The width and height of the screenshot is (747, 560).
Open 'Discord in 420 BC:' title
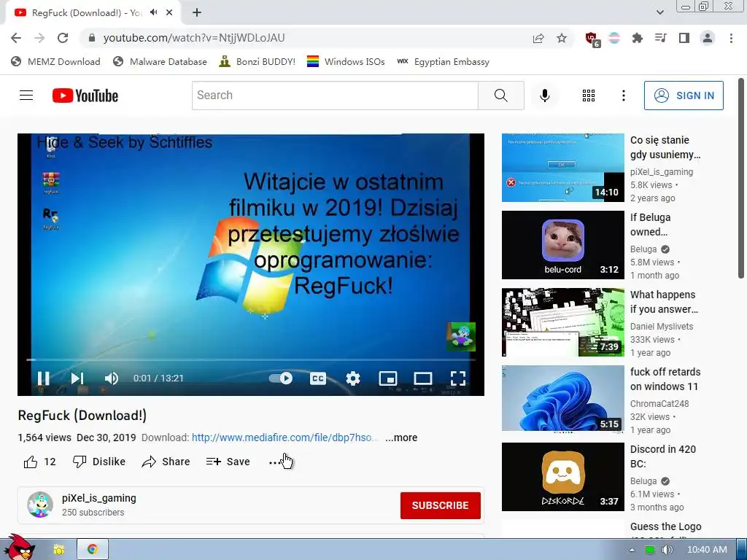coord(663,456)
